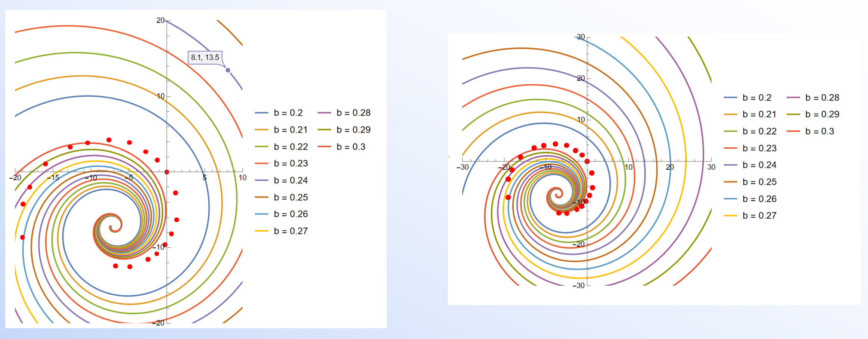Click the bottom −20 y-axis label, left plot

(x=158, y=323)
